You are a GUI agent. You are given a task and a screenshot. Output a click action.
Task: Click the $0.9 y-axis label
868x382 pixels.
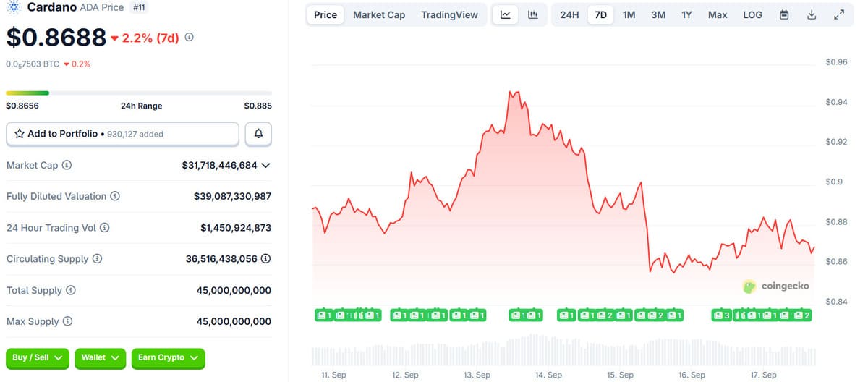point(834,182)
